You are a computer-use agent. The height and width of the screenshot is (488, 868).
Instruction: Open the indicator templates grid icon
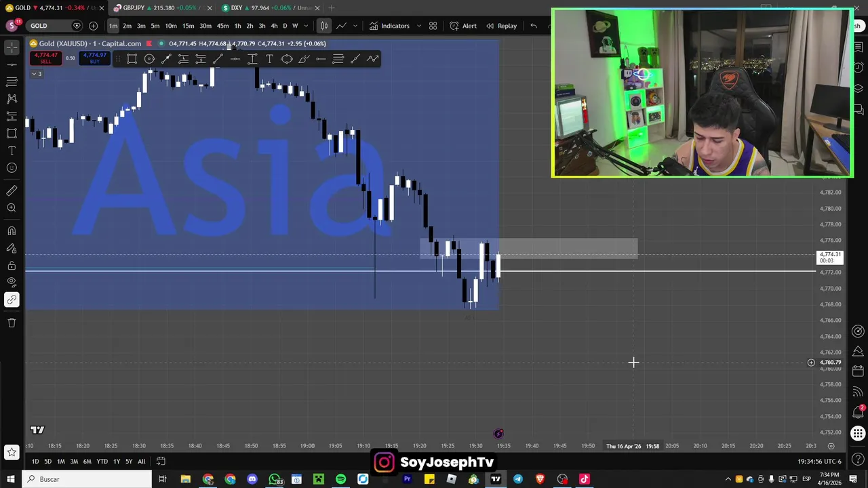pos(433,26)
